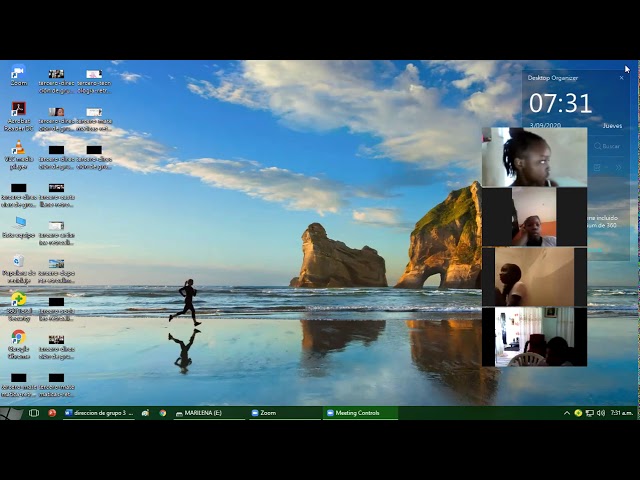Select the bottom video showing a white chair

pos(534,337)
